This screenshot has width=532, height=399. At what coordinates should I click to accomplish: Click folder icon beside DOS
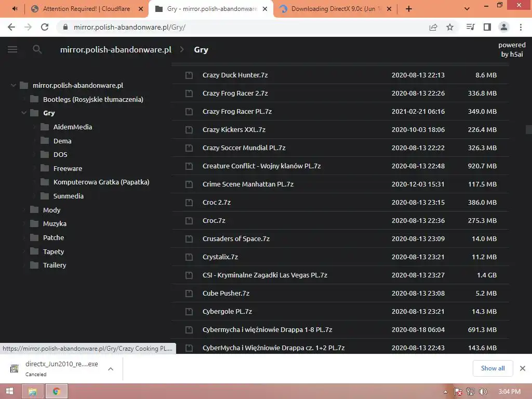click(x=45, y=154)
